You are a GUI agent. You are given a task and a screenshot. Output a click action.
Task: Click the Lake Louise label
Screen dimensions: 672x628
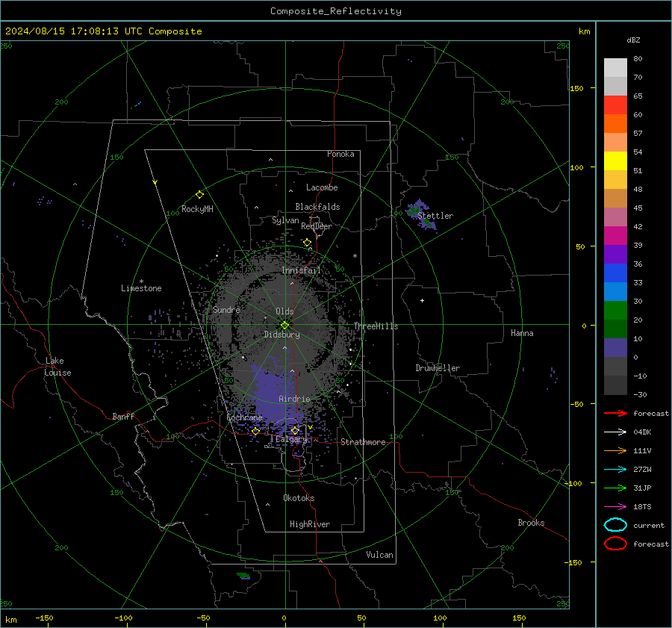click(x=57, y=367)
